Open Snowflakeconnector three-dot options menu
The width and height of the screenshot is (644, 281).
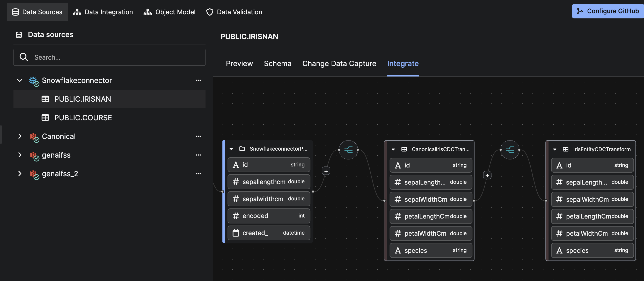pyautogui.click(x=198, y=80)
